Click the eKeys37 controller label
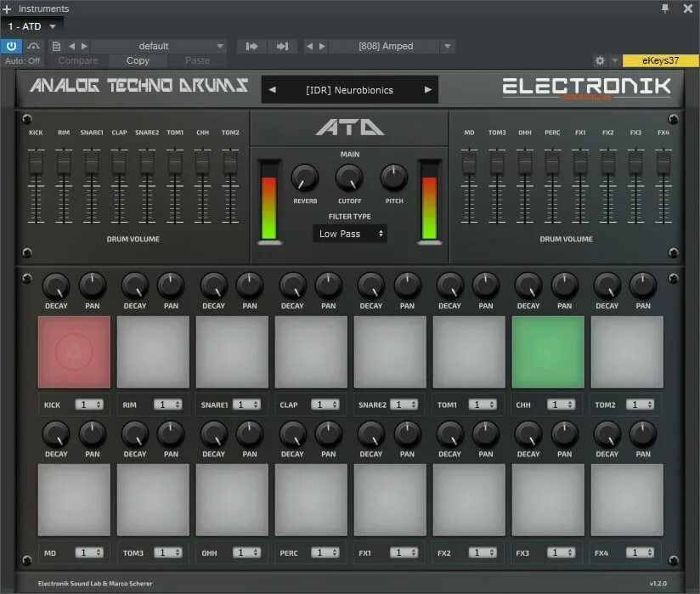This screenshot has width=700, height=594. 660,60
